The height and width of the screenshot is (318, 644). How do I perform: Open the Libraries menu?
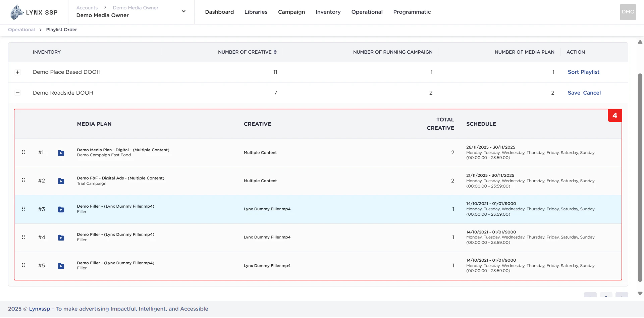[x=256, y=12]
